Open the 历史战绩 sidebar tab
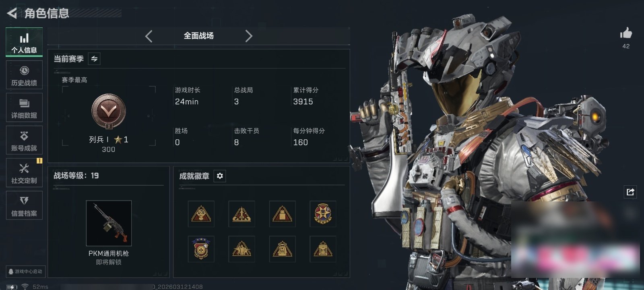 pos(24,75)
